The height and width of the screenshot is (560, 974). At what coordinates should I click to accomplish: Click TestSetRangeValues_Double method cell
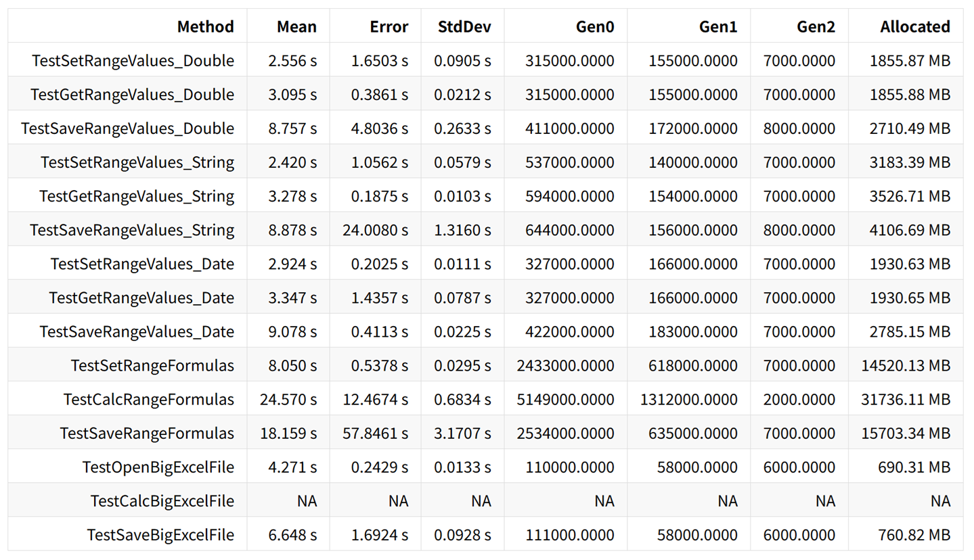[x=133, y=61]
